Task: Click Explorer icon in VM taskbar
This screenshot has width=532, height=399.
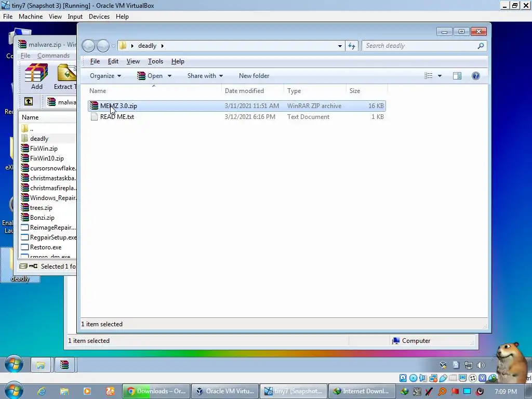Action: (41, 365)
